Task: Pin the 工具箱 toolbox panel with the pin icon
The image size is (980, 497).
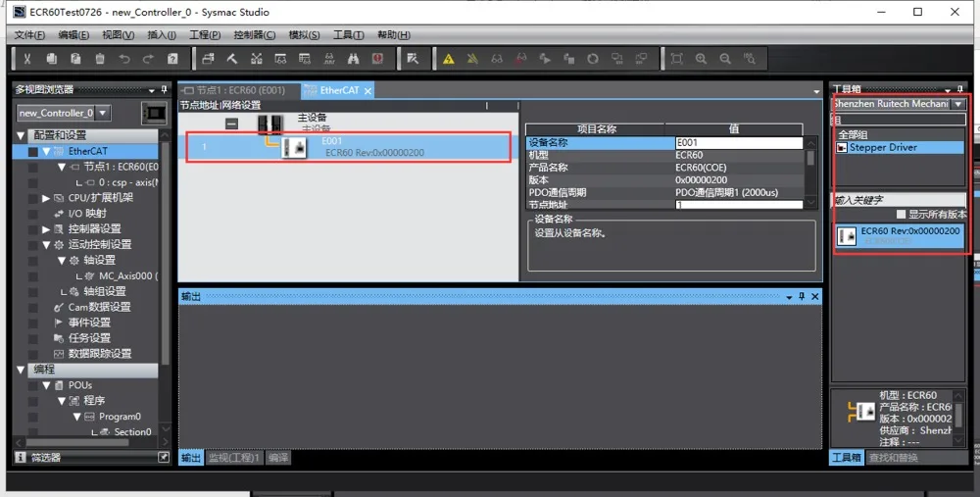Action: (960, 89)
